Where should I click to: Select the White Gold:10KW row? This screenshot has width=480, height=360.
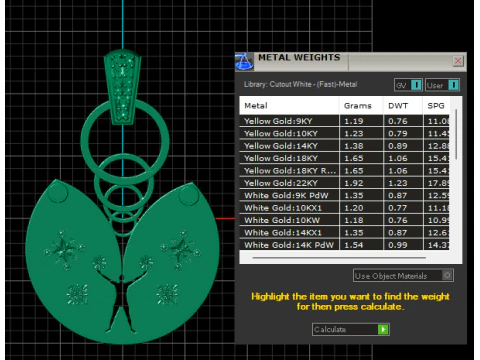[344, 220]
